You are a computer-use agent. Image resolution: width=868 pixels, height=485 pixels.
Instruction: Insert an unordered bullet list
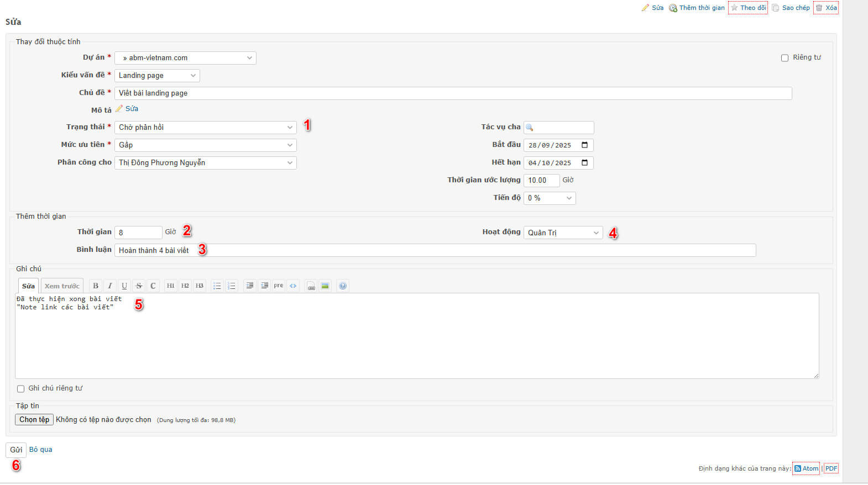click(217, 286)
